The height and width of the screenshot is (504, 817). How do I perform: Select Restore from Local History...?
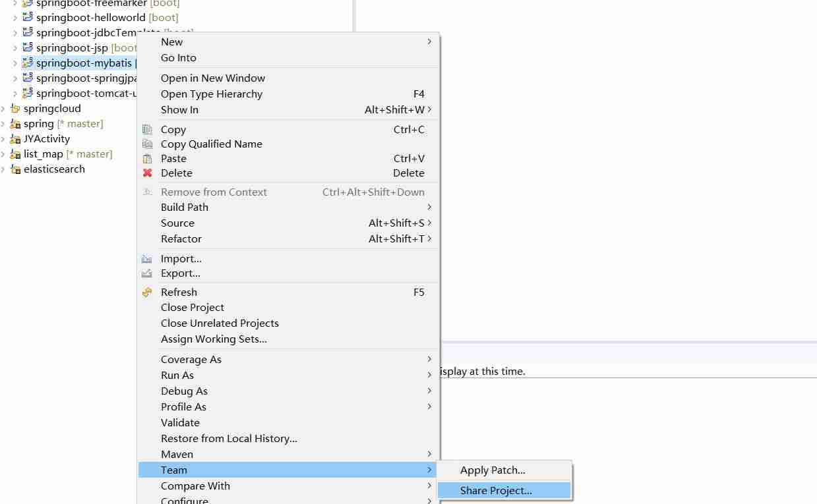pyautogui.click(x=289, y=438)
